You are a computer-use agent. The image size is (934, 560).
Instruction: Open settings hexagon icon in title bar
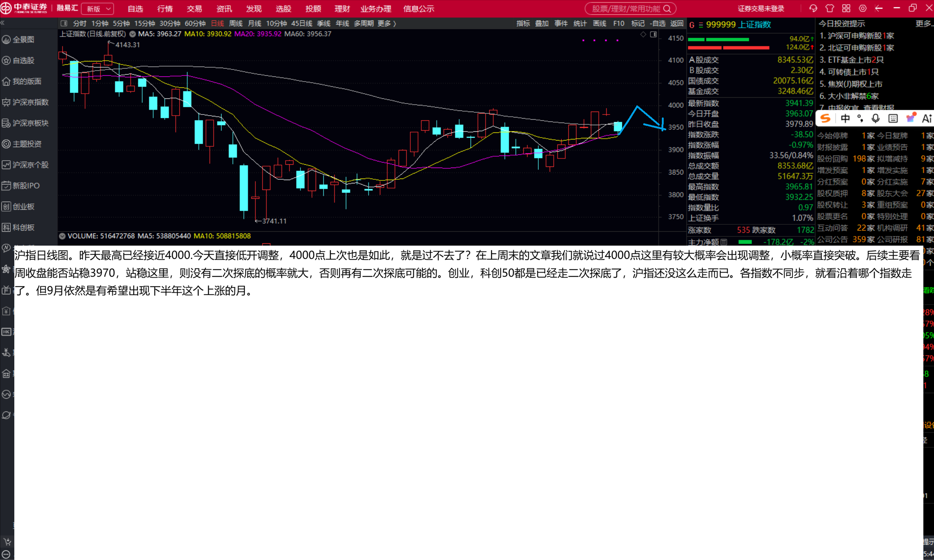pos(863,8)
